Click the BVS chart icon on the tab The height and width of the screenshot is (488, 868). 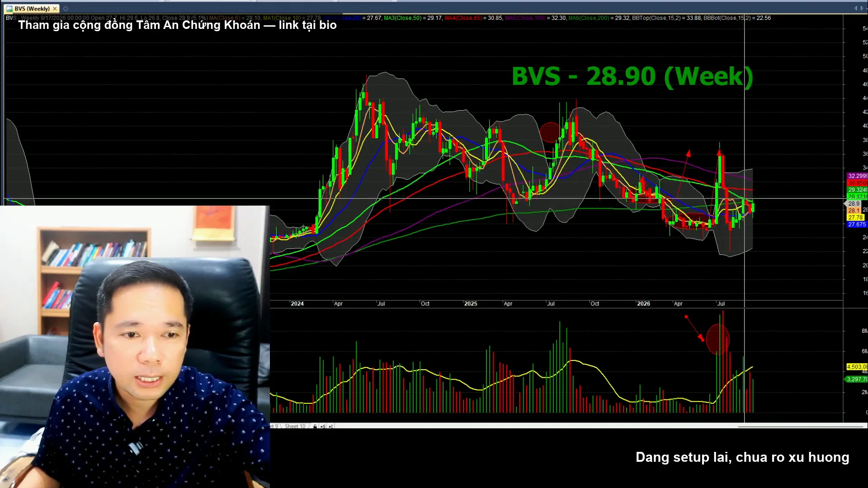click(x=9, y=9)
